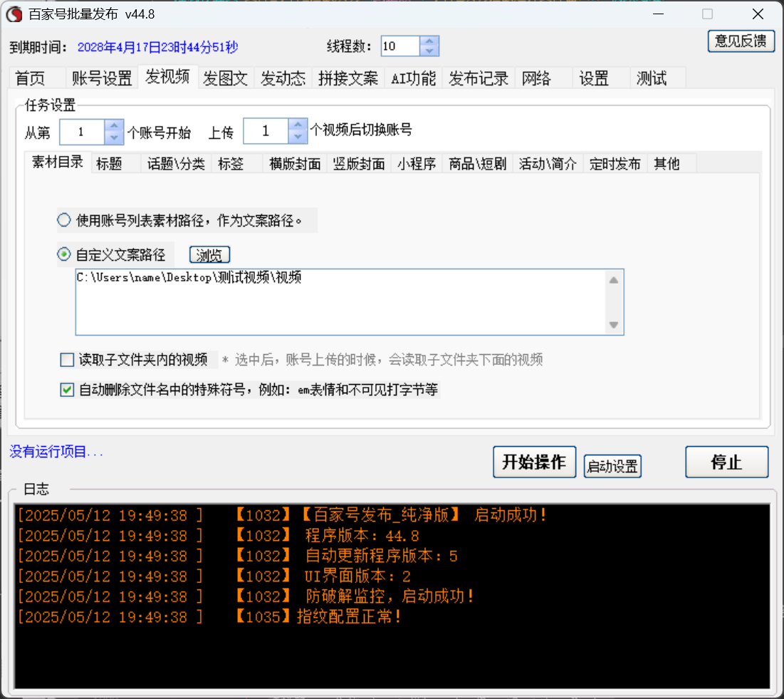784x699 pixels.
Task: Decrease starting account number with down arrow
Action: (x=114, y=138)
